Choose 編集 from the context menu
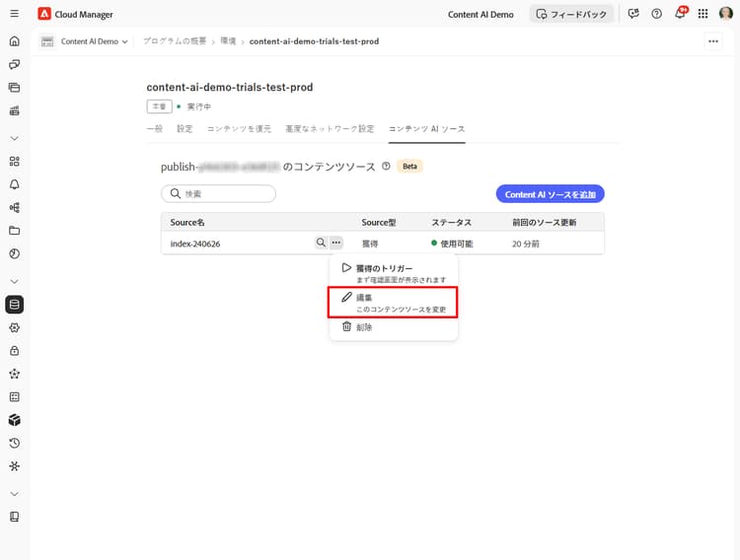The width and height of the screenshot is (740, 560). tap(393, 303)
